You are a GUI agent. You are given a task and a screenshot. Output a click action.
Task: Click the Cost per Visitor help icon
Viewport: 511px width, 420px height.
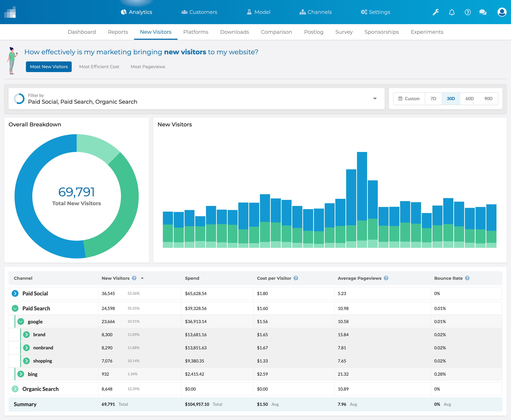(x=296, y=278)
